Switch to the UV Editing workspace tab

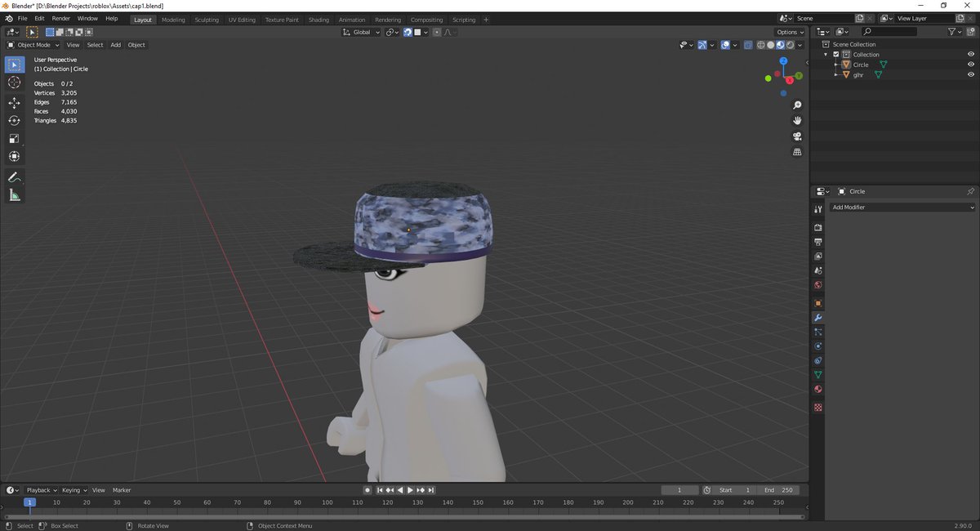click(x=242, y=20)
